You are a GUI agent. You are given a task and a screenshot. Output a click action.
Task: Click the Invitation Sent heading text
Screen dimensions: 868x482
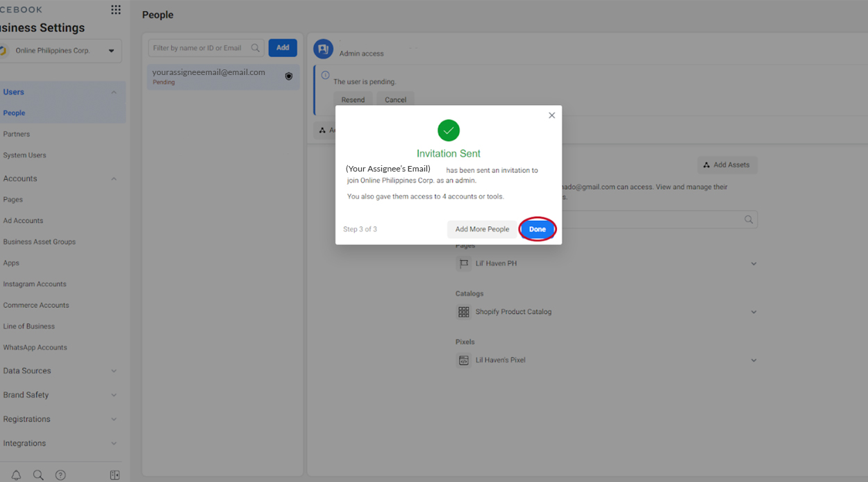point(449,153)
